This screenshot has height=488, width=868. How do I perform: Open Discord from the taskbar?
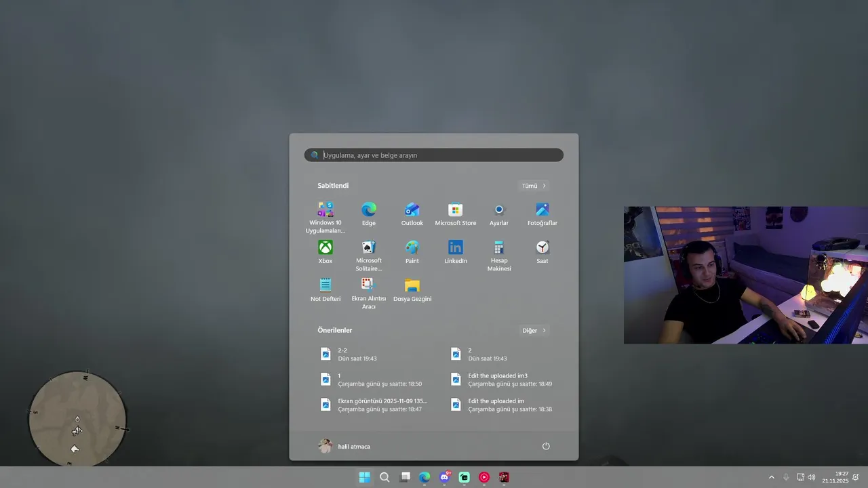(445, 477)
